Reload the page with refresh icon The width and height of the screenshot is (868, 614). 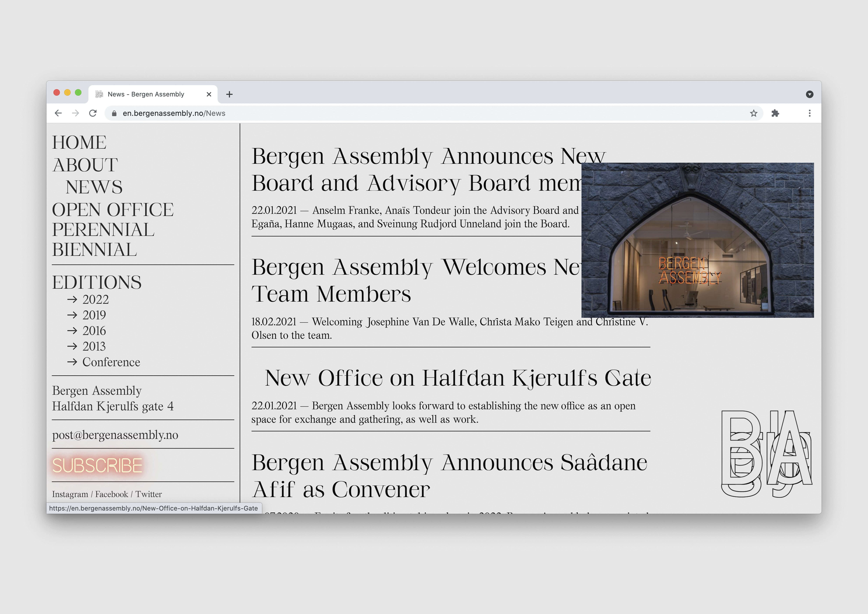coord(93,113)
